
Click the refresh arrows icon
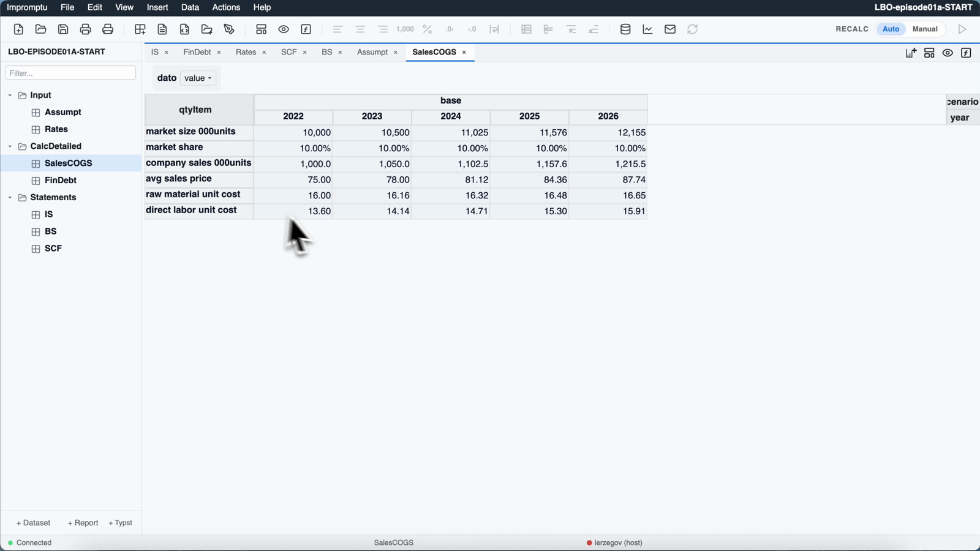[693, 29]
